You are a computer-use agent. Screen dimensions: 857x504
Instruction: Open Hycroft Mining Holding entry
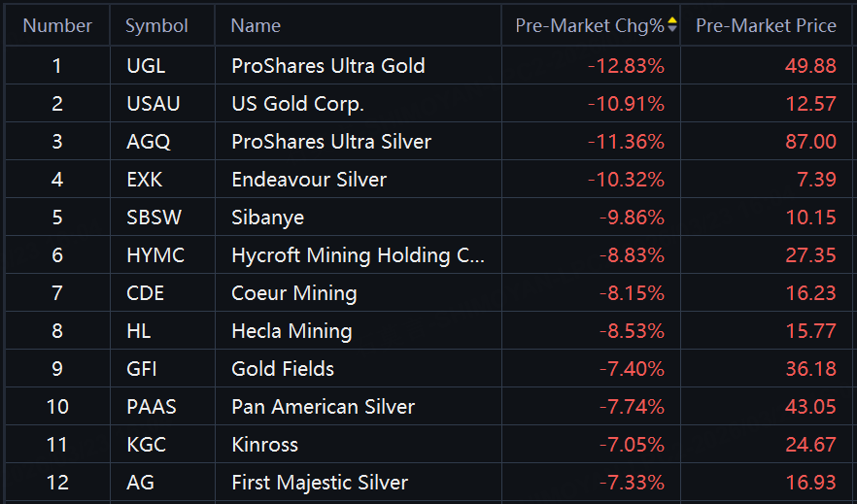[357, 255]
